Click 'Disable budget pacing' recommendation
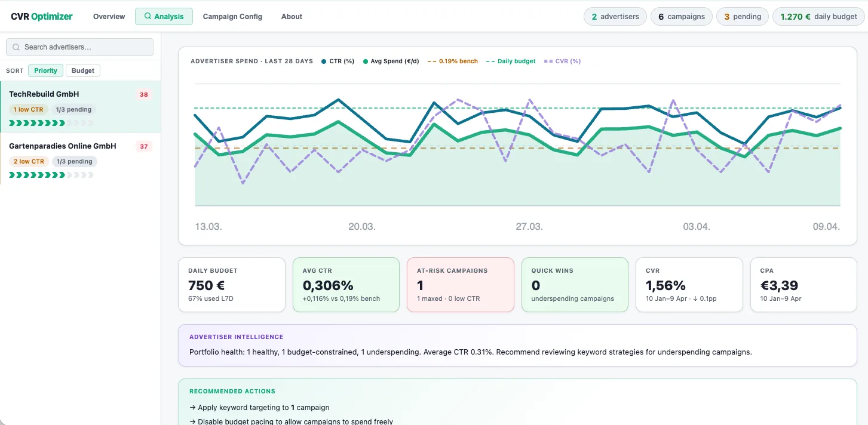 [x=291, y=421]
